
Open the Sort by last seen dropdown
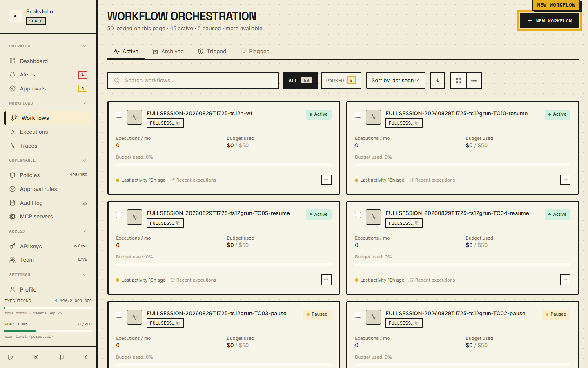point(396,81)
